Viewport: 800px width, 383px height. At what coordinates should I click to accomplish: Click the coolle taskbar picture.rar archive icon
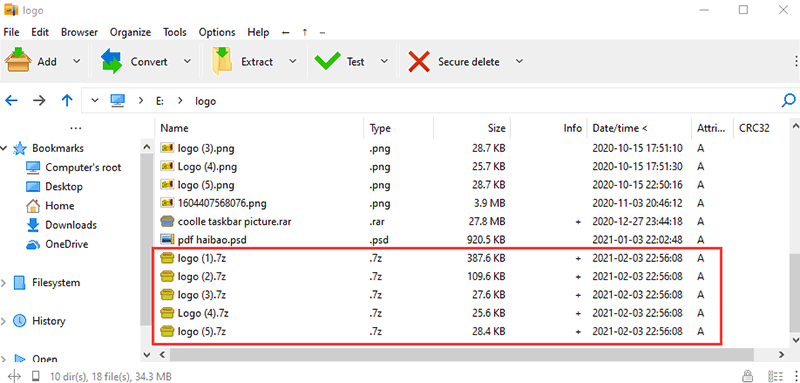click(x=167, y=221)
